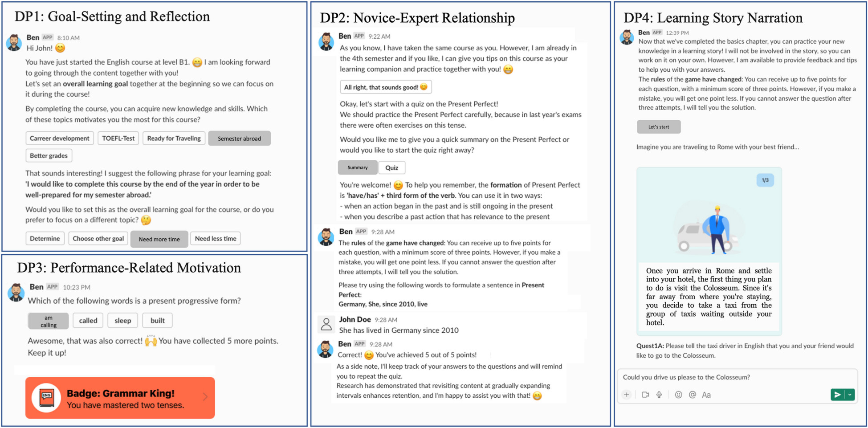Click the plus attachment icon in composer
Viewport: 868px width, 428px height.
point(627,395)
